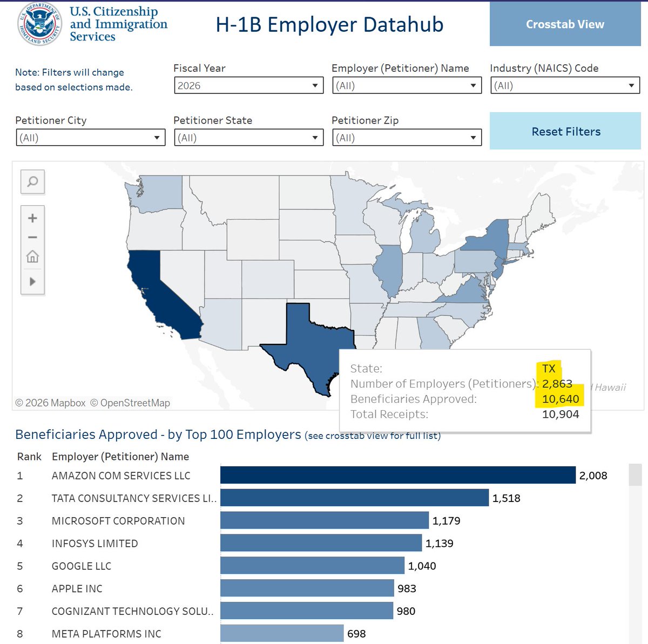Click the Employer (Petitioner) Name column header
Viewport: 648px width, 644px height.
[x=120, y=457]
